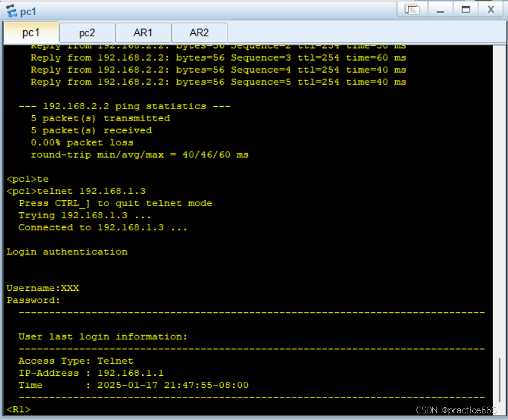The image size is (508, 420).
Task: Click the round-trip min/avg/max line
Action: point(139,155)
